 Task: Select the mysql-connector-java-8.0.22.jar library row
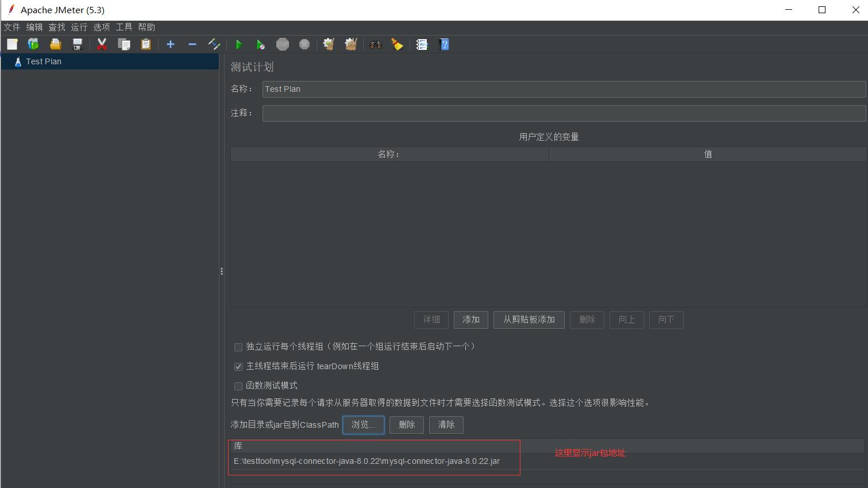[x=547, y=462]
